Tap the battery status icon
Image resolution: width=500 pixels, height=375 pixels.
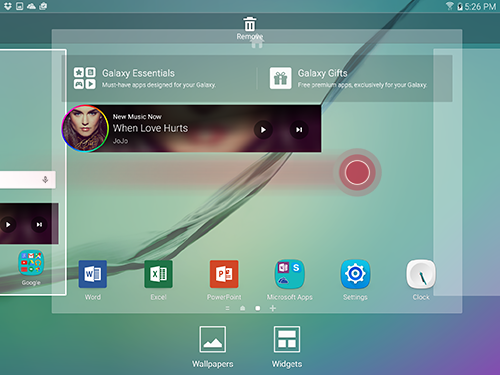pyautogui.click(x=460, y=6)
